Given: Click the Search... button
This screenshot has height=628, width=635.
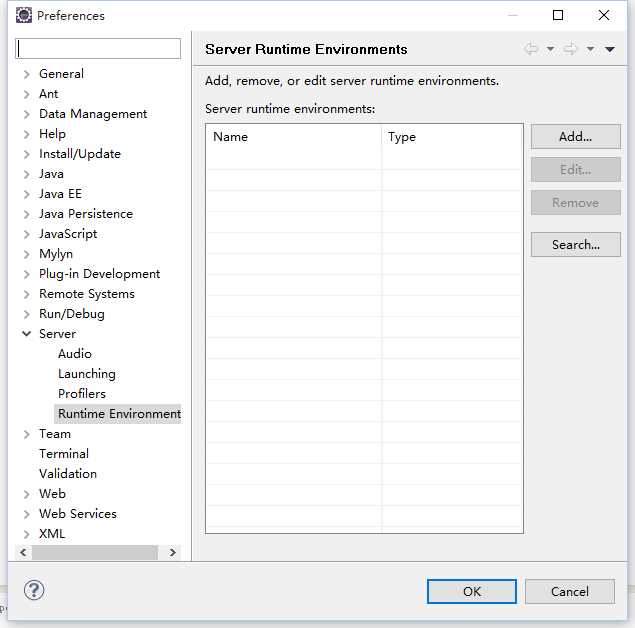Looking at the screenshot, I should pos(575,245).
